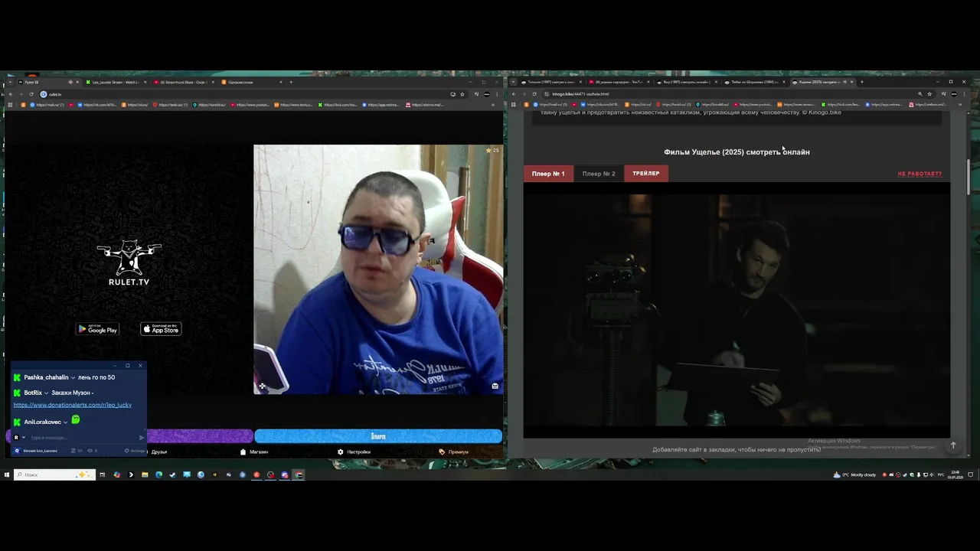
Task: Open the Google Play store badge
Action: pyautogui.click(x=97, y=329)
